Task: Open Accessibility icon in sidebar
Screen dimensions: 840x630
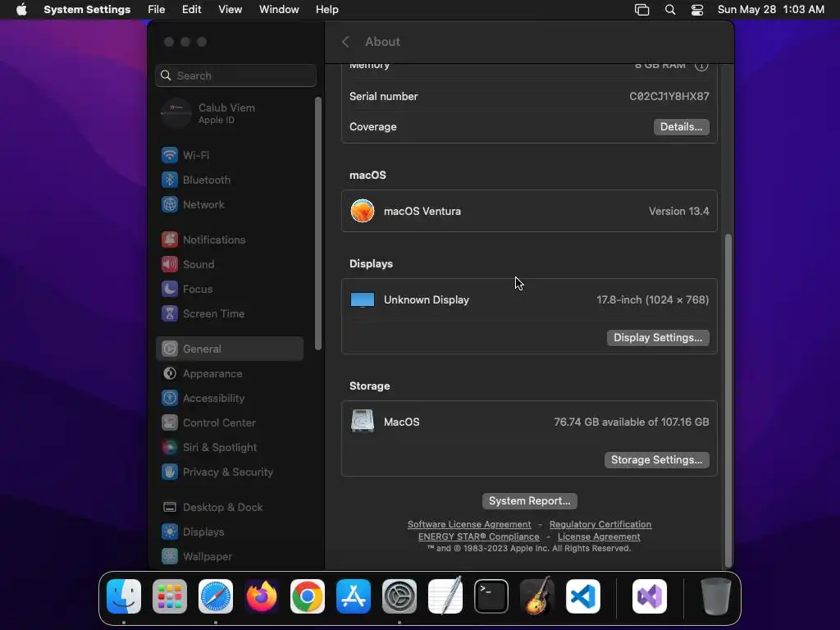Action: pos(170,398)
